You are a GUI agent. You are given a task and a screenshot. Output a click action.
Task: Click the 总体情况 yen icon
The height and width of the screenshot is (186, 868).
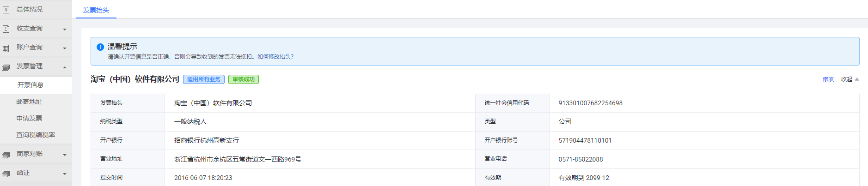(6, 10)
